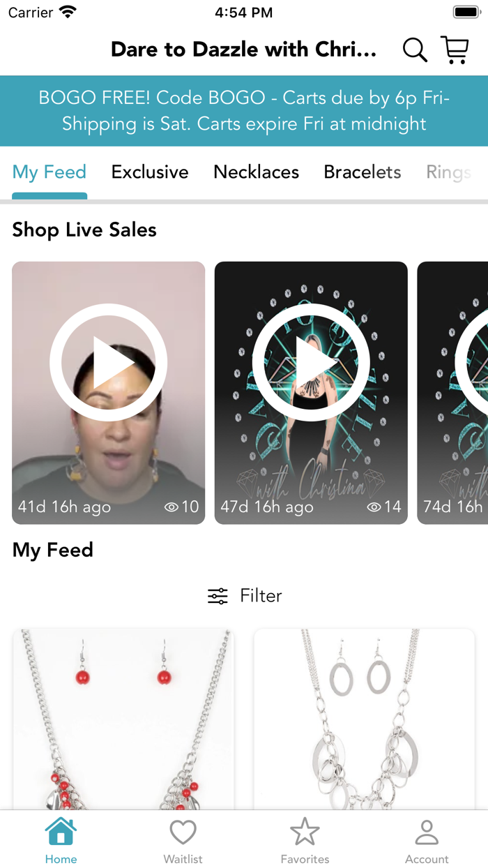Switch to the Exclusive tab
This screenshot has width=488, height=868.
click(x=149, y=172)
